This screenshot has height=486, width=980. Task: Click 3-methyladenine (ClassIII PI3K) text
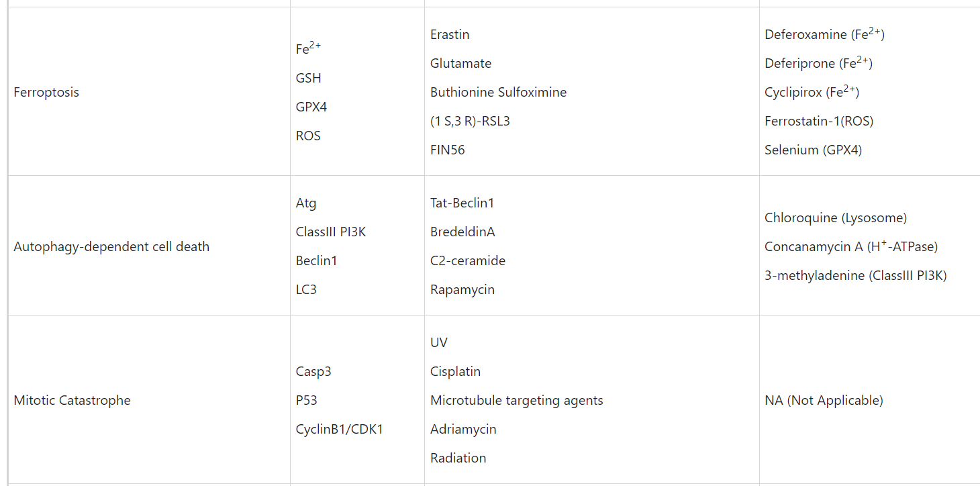coord(855,275)
